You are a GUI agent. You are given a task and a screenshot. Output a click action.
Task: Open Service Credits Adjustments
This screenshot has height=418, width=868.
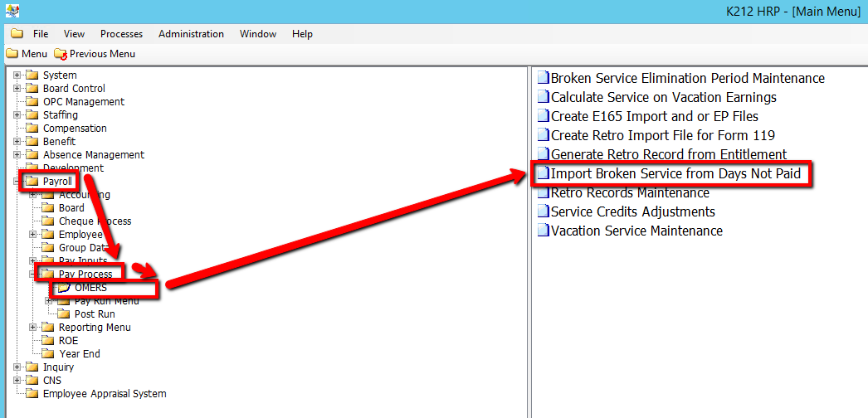click(x=632, y=211)
